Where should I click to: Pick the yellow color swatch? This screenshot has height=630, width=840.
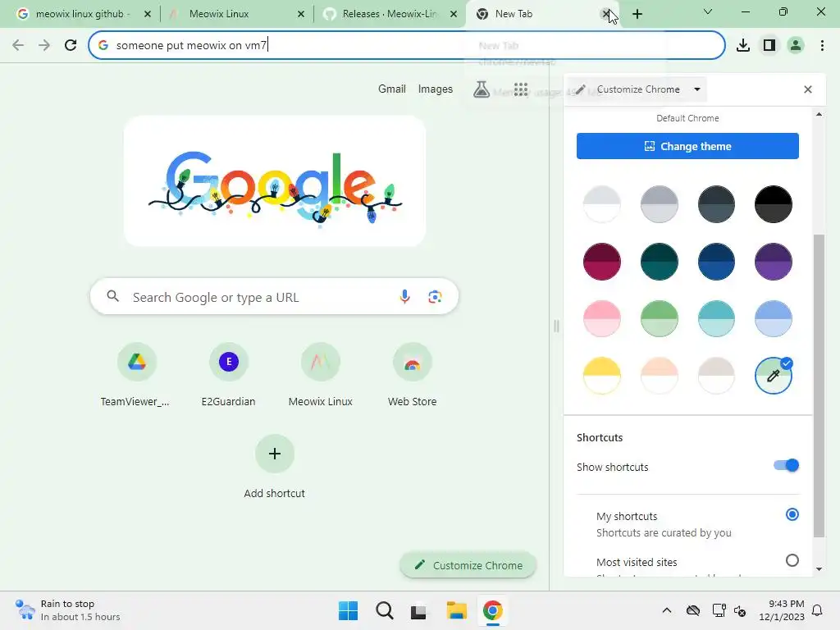601,376
